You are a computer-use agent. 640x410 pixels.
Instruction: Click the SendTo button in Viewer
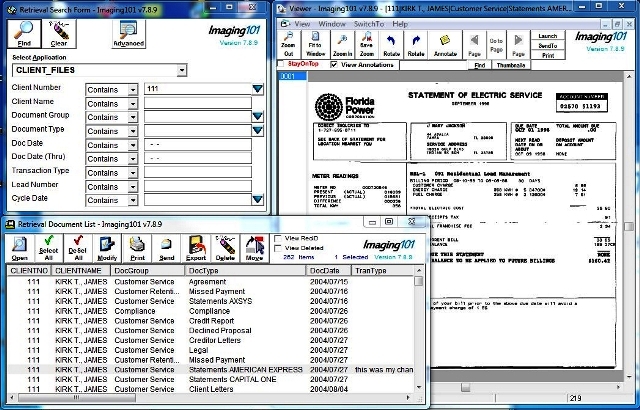(548, 46)
